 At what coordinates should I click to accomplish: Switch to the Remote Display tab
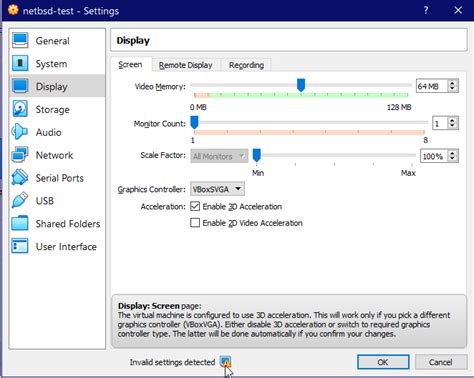point(186,65)
